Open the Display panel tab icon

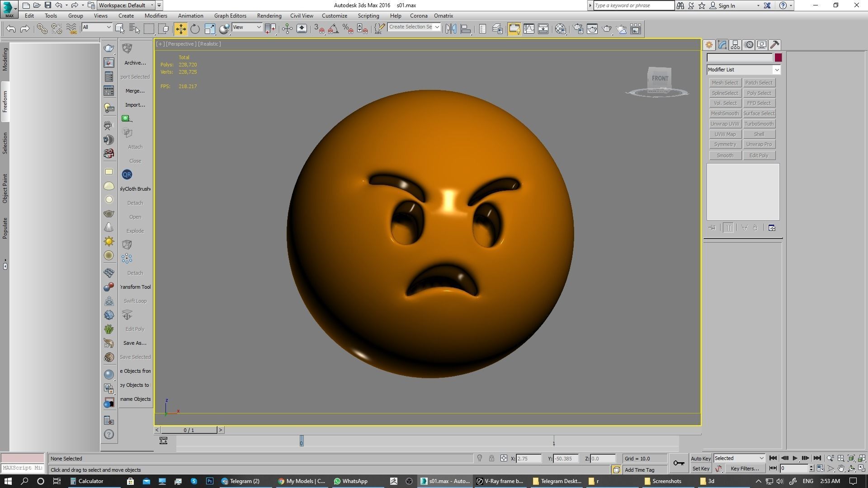[762, 45]
